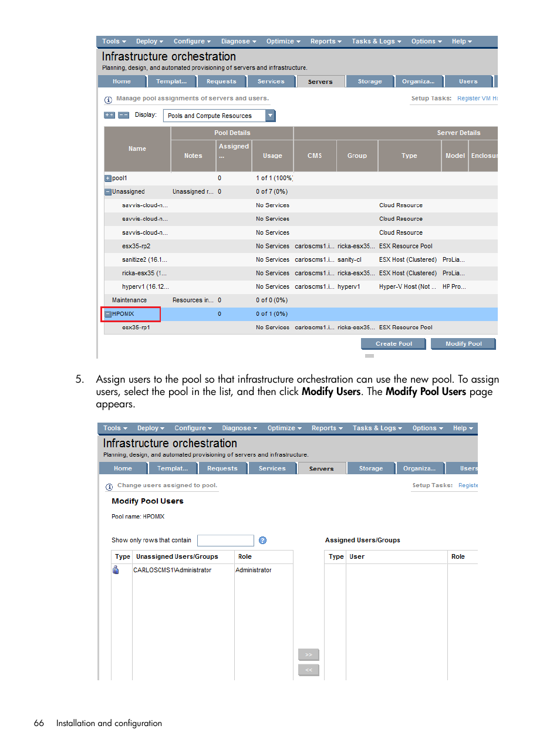Click the 'Register VM H...' setup task link

(x=477, y=99)
